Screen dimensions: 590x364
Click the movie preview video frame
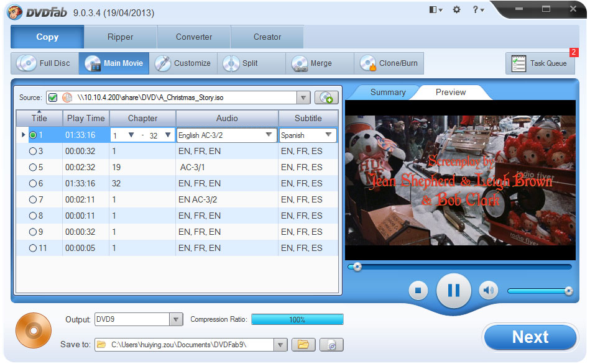click(x=460, y=181)
